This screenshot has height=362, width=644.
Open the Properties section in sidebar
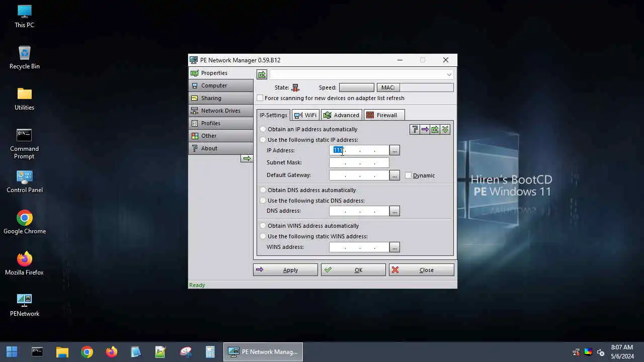[x=221, y=73]
